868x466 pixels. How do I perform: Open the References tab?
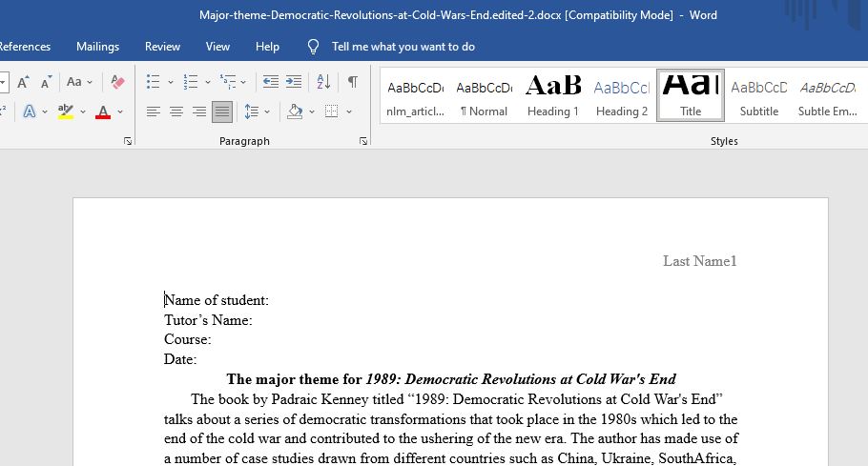25,47
